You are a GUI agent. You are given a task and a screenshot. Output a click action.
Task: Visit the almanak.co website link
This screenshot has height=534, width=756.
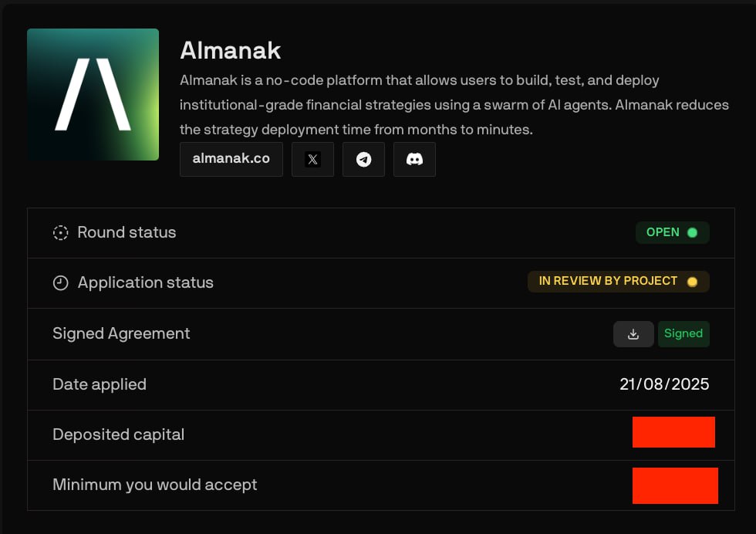pyautogui.click(x=231, y=159)
